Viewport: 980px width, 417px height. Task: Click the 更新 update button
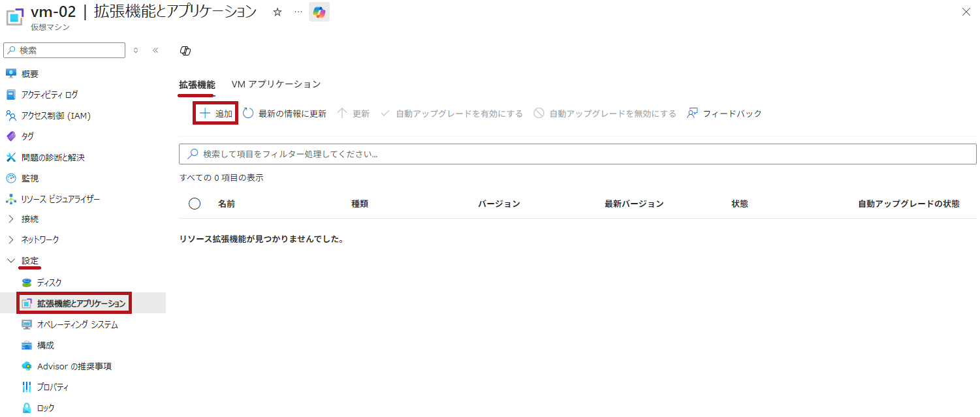(353, 114)
